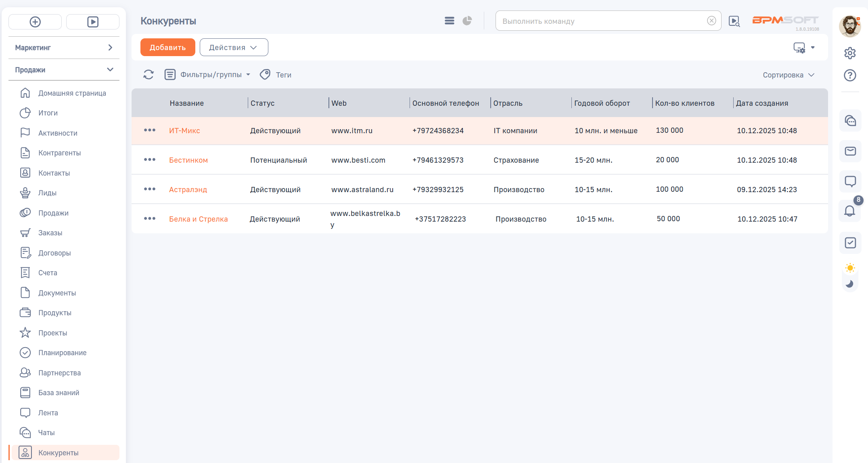Open the tasks checkmark panel icon

[850, 243]
